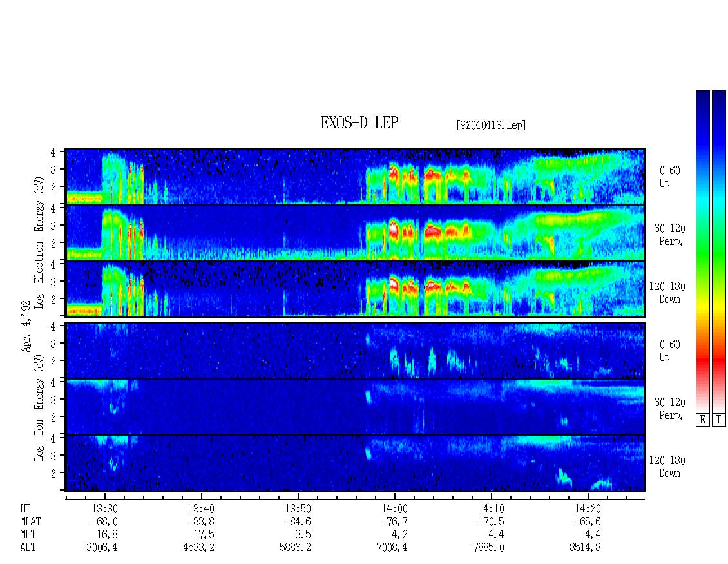Click the MLAT value -68.0

pos(104,521)
